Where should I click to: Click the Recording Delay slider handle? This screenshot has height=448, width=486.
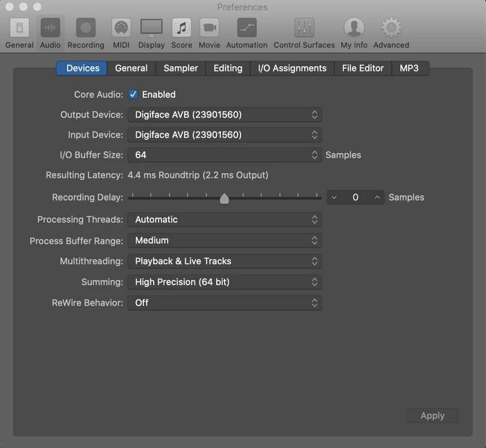[x=224, y=198]
